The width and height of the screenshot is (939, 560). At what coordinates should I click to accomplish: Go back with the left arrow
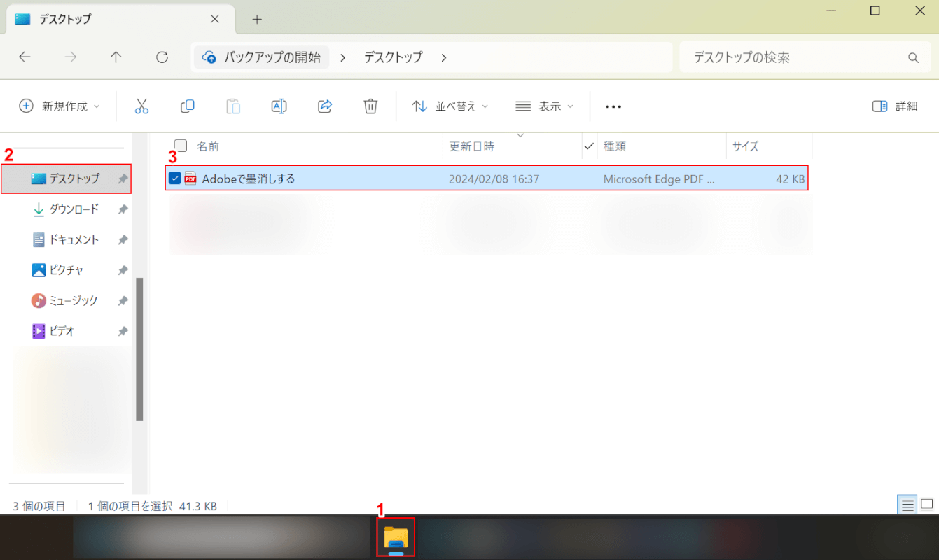[25, 57]
